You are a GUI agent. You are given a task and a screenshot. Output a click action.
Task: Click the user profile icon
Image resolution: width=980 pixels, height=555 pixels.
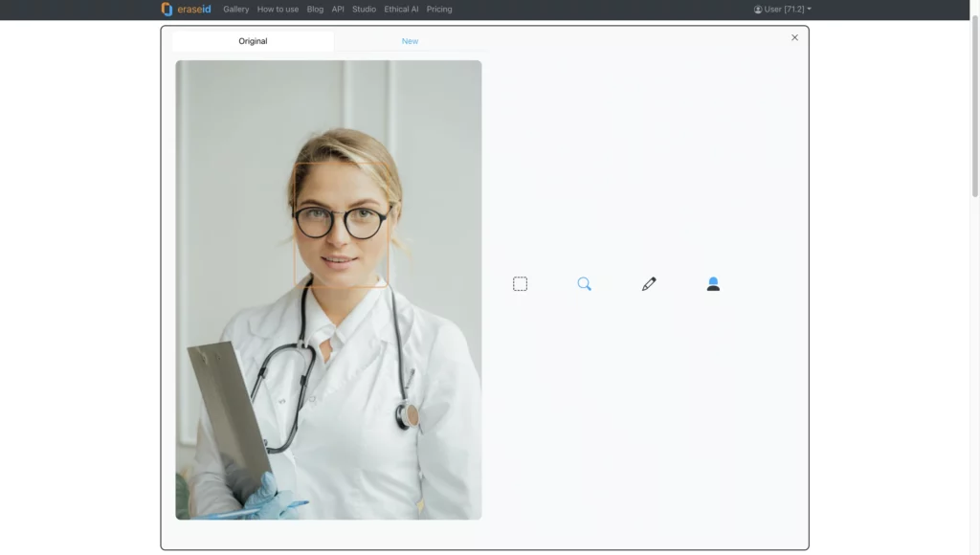coord(757,9)
